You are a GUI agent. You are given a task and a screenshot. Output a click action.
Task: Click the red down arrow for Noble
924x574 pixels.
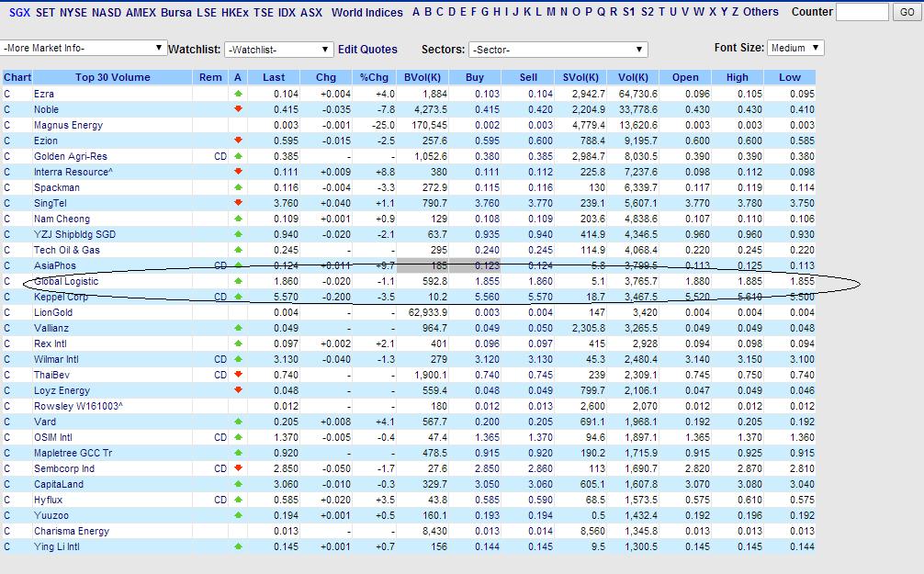[238, 109]
